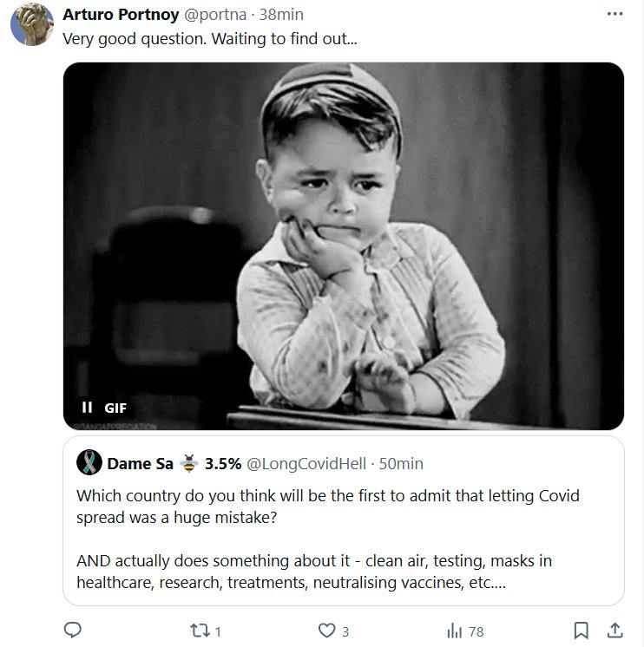Share the tweet via upload icon

pos(614,631)
